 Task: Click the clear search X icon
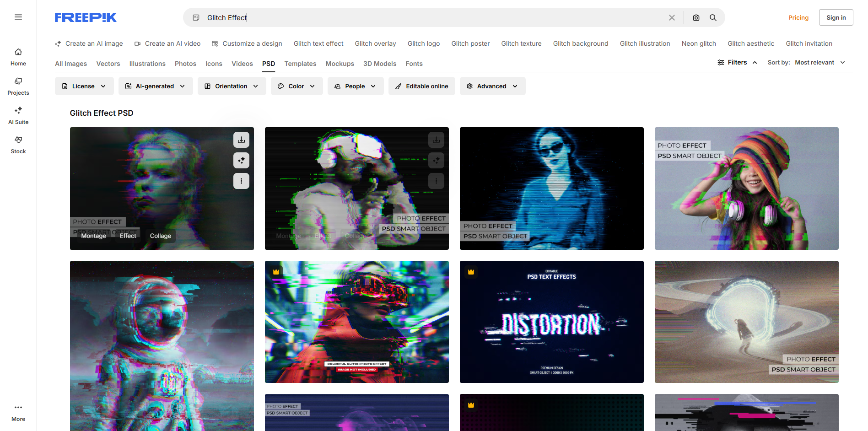672,17
